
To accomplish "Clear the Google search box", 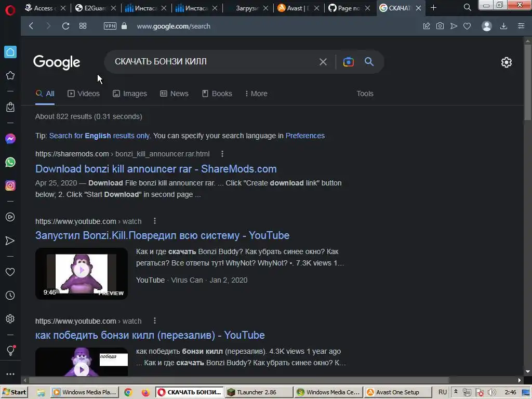I will tap(323, 62).
